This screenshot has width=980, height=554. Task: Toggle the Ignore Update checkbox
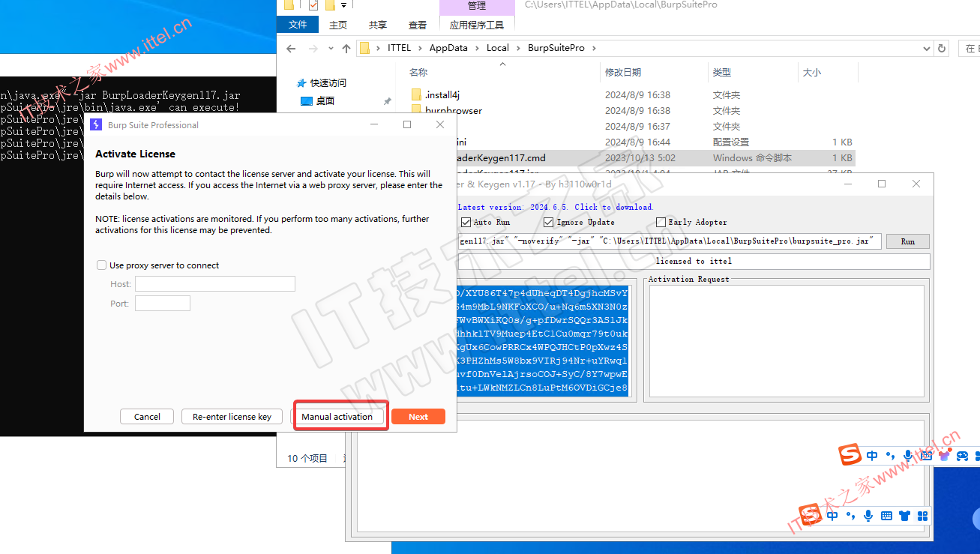click(x=548, y=223)
